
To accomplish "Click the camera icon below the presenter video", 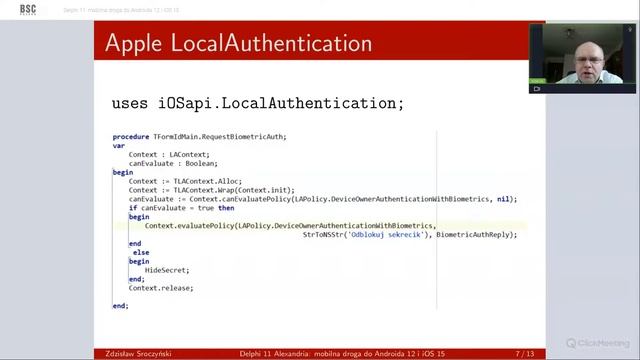I will (537, 89).
